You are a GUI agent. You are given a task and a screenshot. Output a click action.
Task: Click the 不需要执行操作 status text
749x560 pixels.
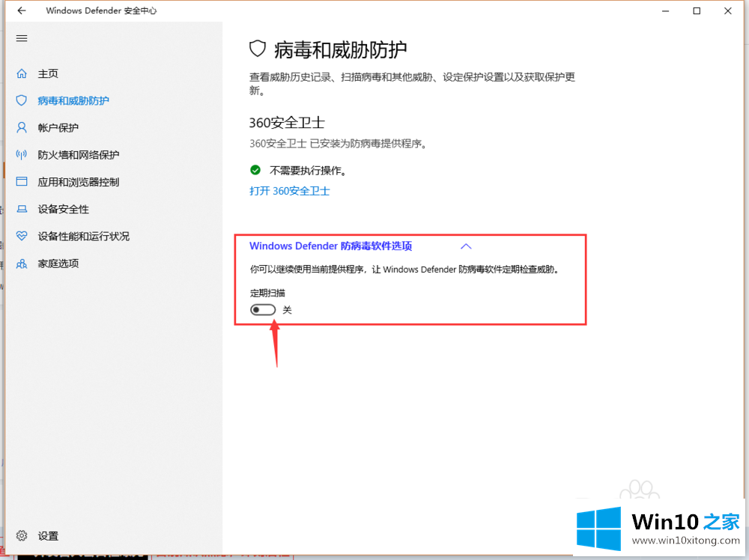[308, 171]
